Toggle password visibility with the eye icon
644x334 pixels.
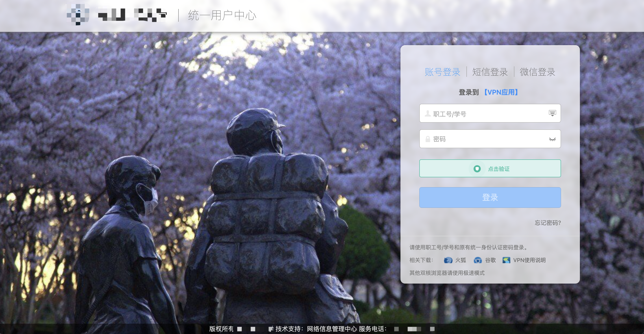coord(552,139)
